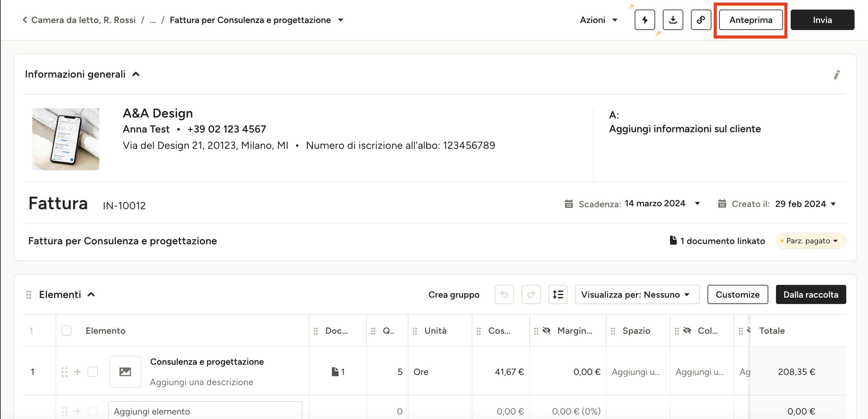Click Spazio cell in Consulenza row
This screenshot has height=419, width=868.
pyautogui.click(x=638, y=371)
